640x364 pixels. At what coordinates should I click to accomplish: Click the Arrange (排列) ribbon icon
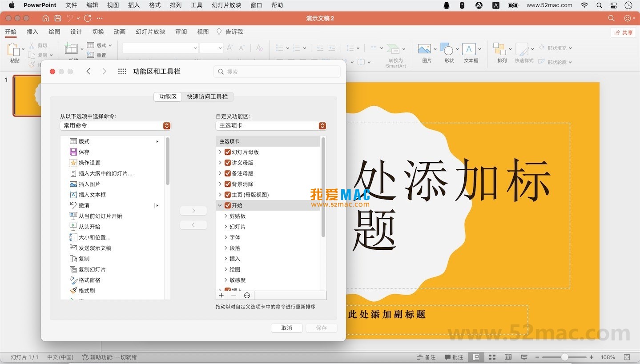500,49
